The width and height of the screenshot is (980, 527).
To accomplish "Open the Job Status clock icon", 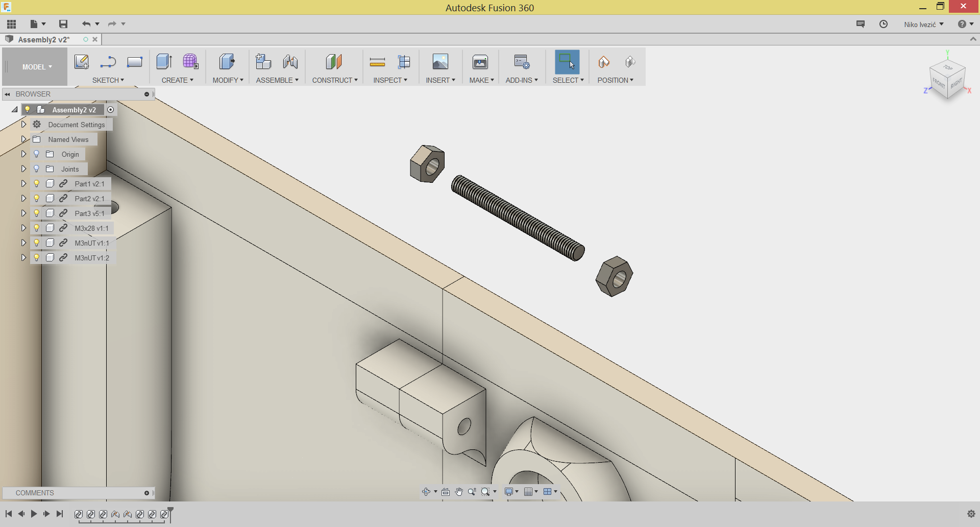I will (x=884, y=24).
